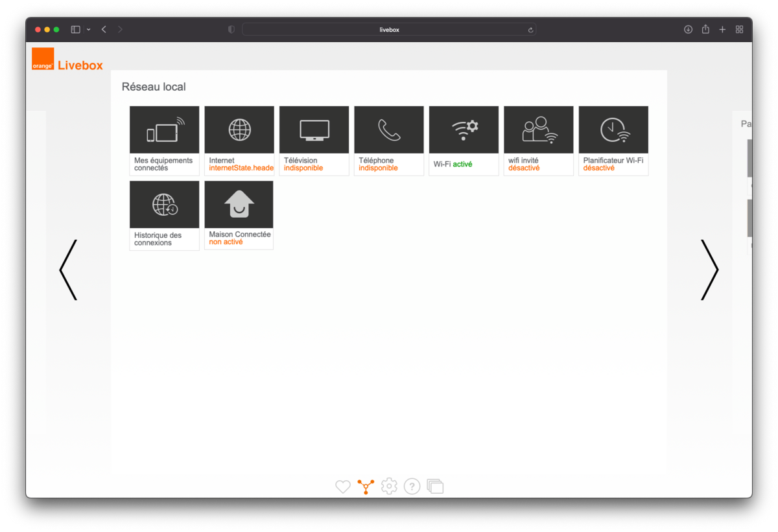Image resolution: width=778 pixels, height=532 pixels.
Task: Click the Safari share icon
Action: (x=705, y=29)
